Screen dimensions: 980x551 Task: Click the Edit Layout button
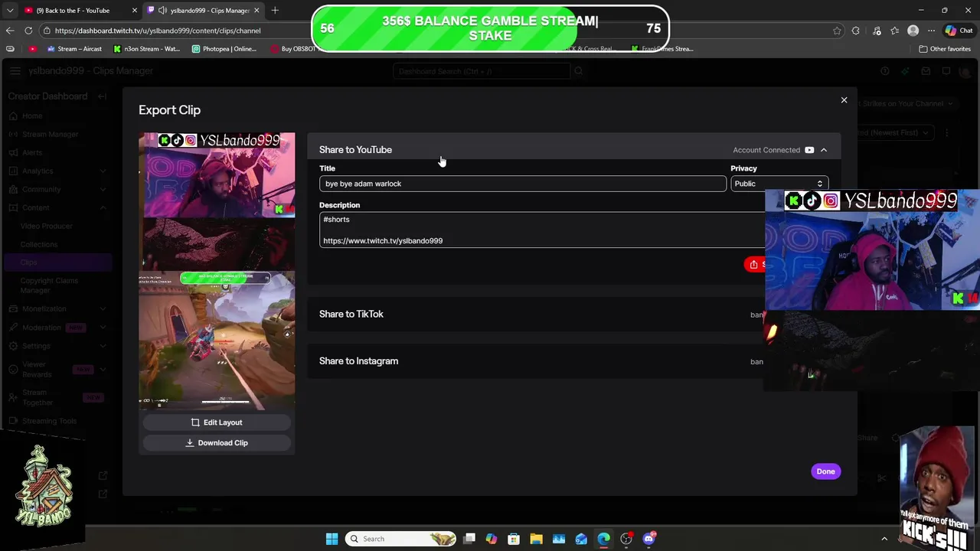[217, 422]
